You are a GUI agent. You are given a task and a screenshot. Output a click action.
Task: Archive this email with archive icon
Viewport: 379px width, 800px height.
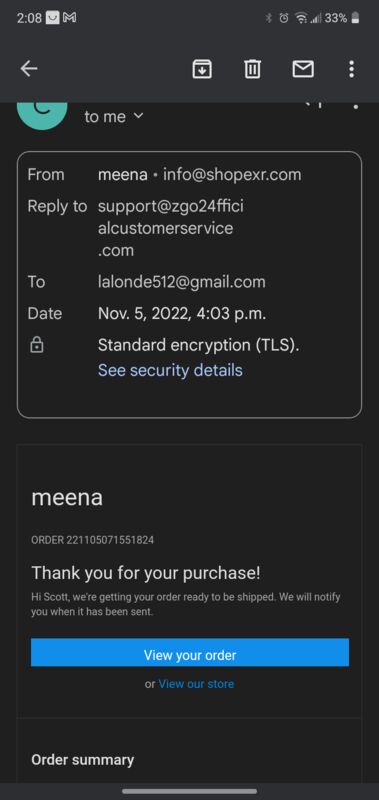coord(202,69)
